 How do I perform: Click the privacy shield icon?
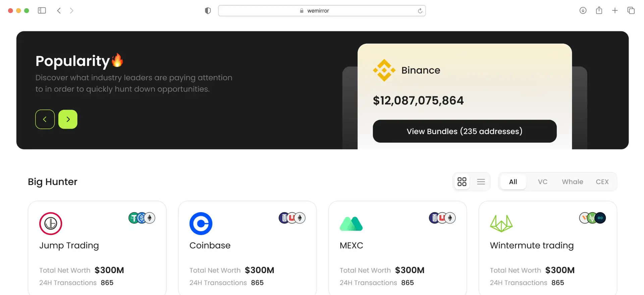tap(208, 11)
